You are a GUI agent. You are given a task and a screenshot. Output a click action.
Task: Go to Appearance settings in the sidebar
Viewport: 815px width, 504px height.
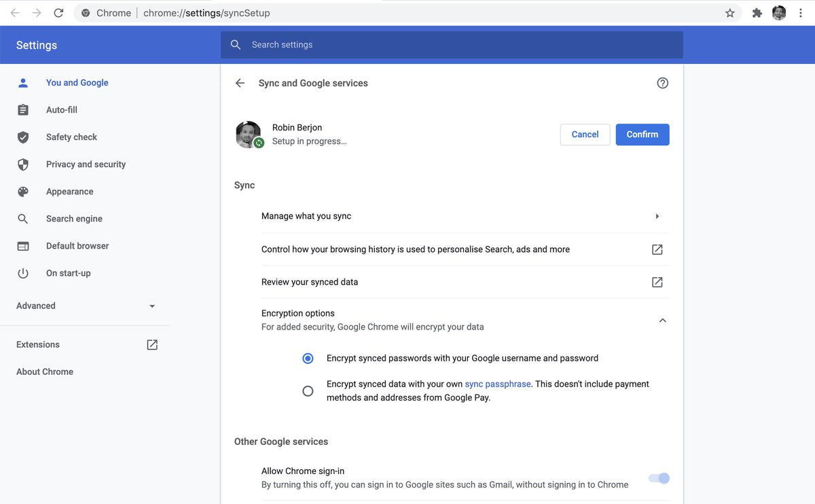[69, 192]
